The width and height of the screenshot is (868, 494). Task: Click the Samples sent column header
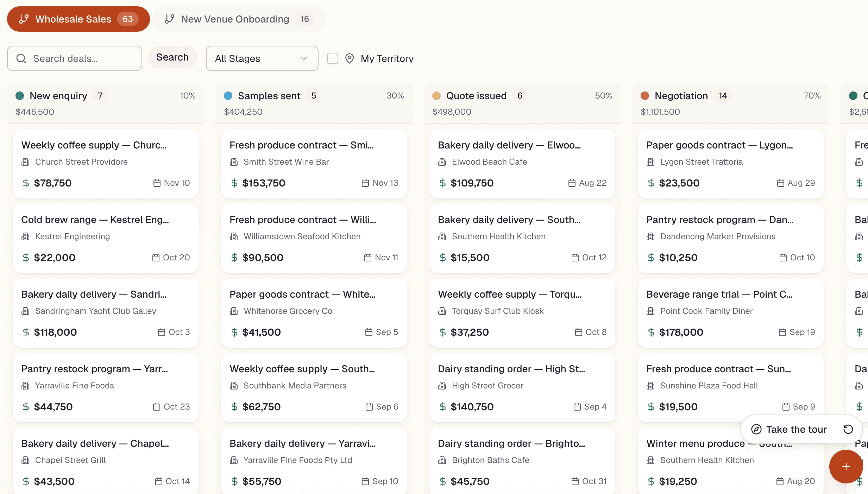[x=314, y=103]
